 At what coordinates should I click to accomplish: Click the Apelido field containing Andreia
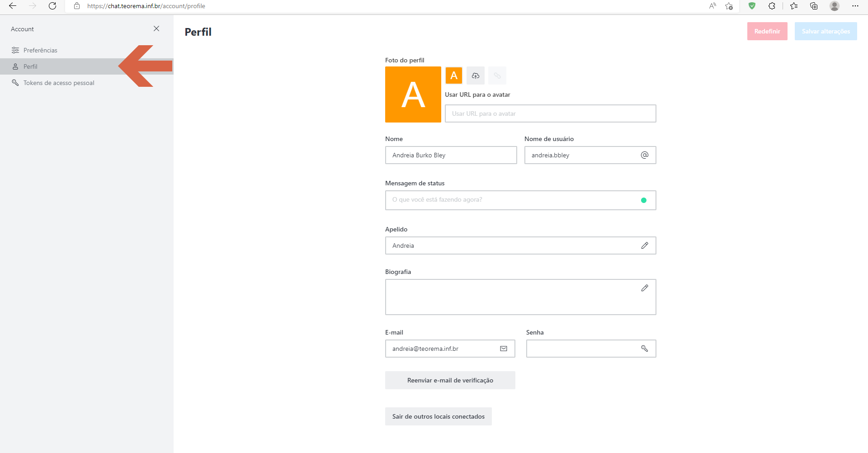coord(520,245)
